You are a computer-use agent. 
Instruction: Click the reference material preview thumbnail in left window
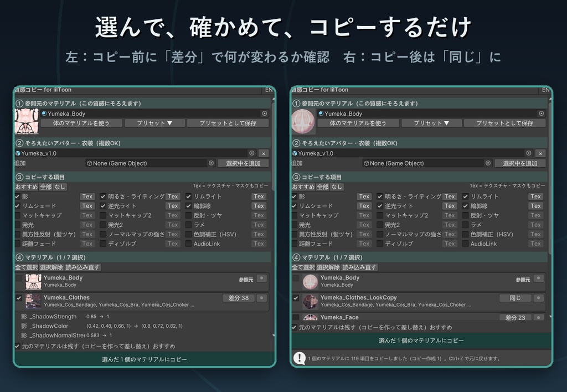(x=27, y=121)
